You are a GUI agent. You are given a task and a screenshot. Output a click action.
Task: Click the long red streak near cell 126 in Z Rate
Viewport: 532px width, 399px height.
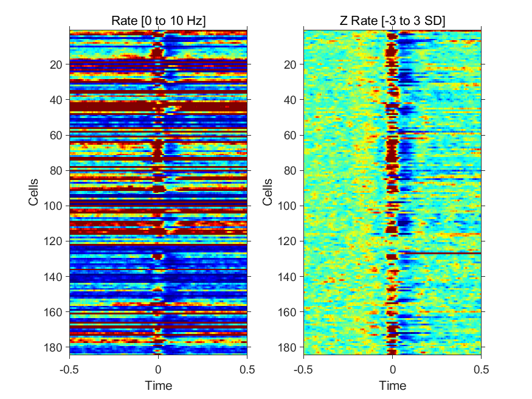click(440, 253)
